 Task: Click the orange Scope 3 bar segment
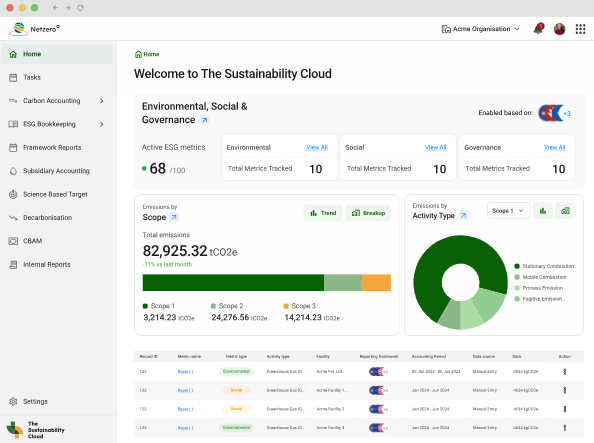377,283
